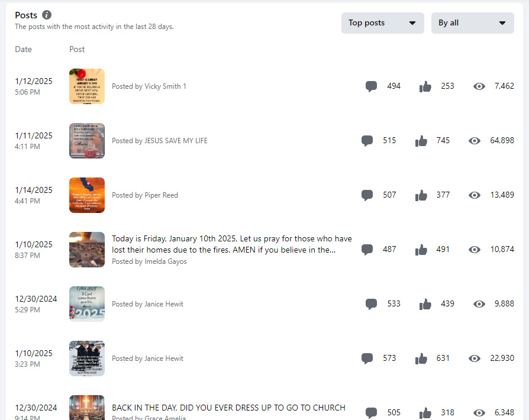Click comment icon on Imelda Gayos post
529x420 pixels.
pyautogui.click(x=367, y=250)
